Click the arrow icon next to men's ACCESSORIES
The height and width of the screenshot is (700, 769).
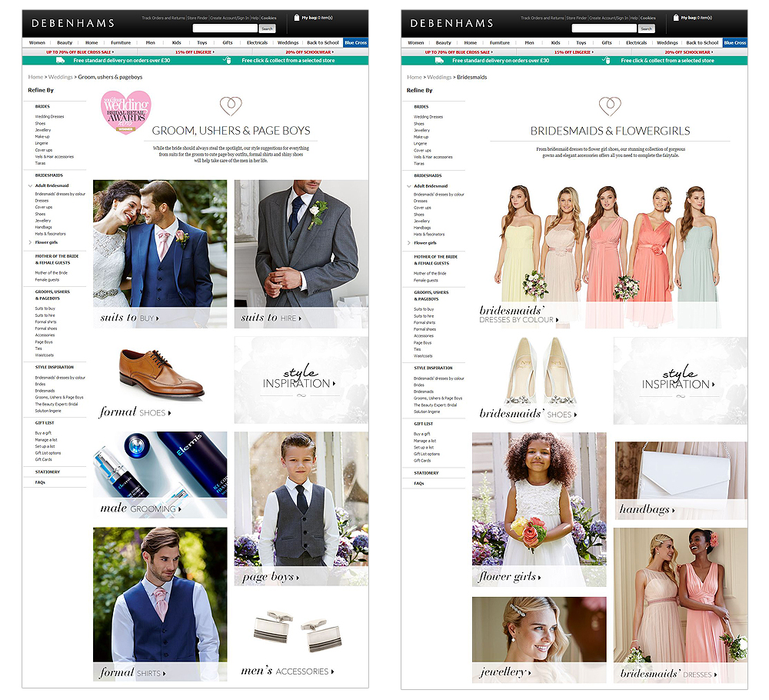pos(332,670)
